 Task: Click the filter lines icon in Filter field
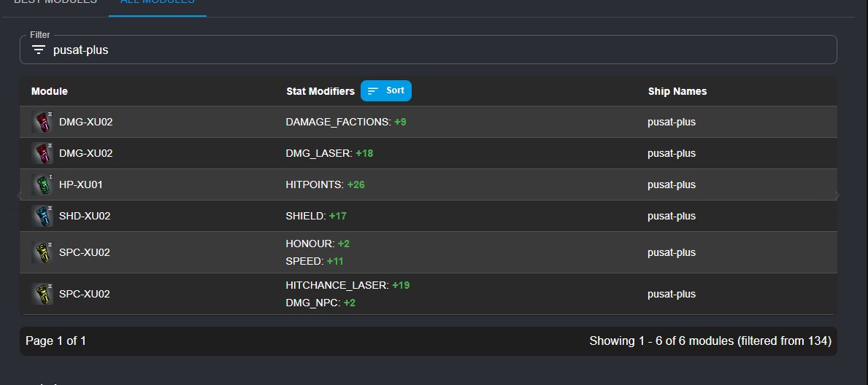[x=39, y=50]
